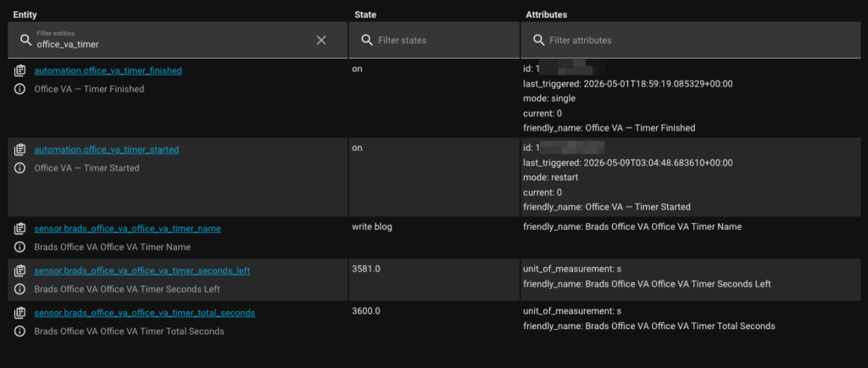This screenshot has height=368, width=868.
Task: Click last_triggered 2026-05-01 attribute
Action: pos(628,84)
